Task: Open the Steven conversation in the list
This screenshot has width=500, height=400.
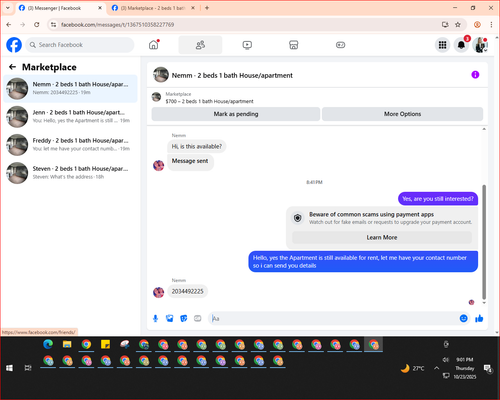Action: [x=70, y=173]
